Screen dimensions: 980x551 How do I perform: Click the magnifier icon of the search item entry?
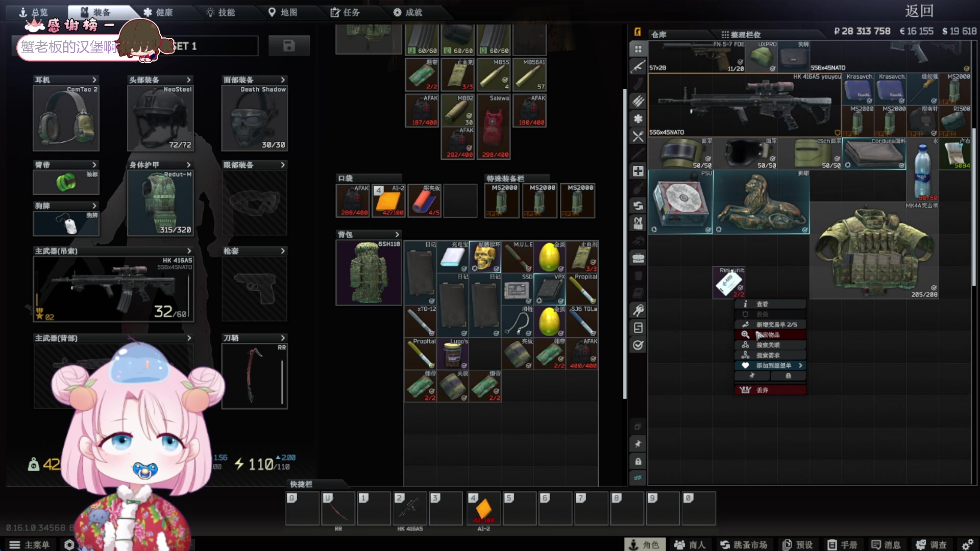tap(745, 335)
